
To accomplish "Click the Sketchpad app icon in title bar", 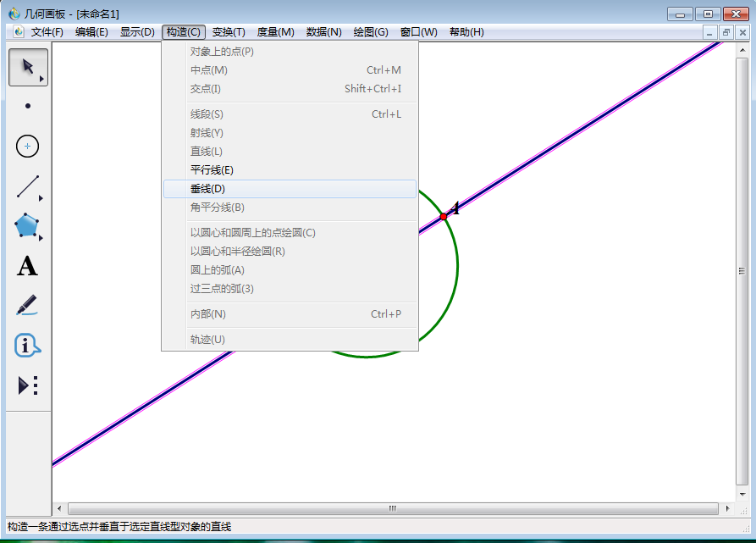I will 14,14.
